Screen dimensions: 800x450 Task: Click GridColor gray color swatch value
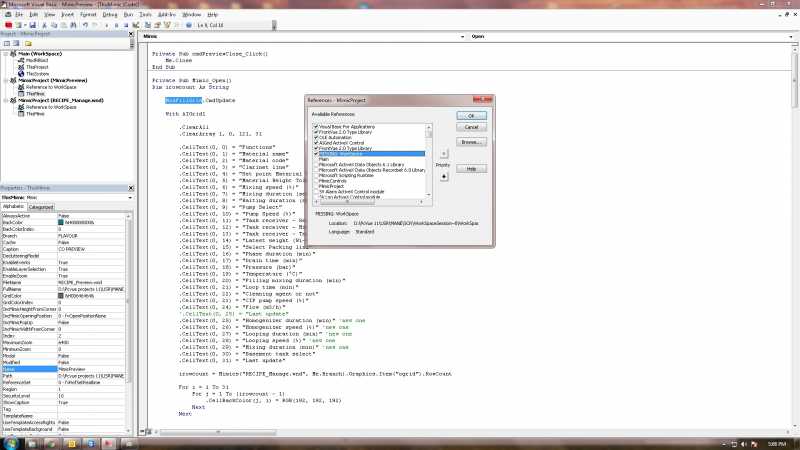tap(61, 296)
